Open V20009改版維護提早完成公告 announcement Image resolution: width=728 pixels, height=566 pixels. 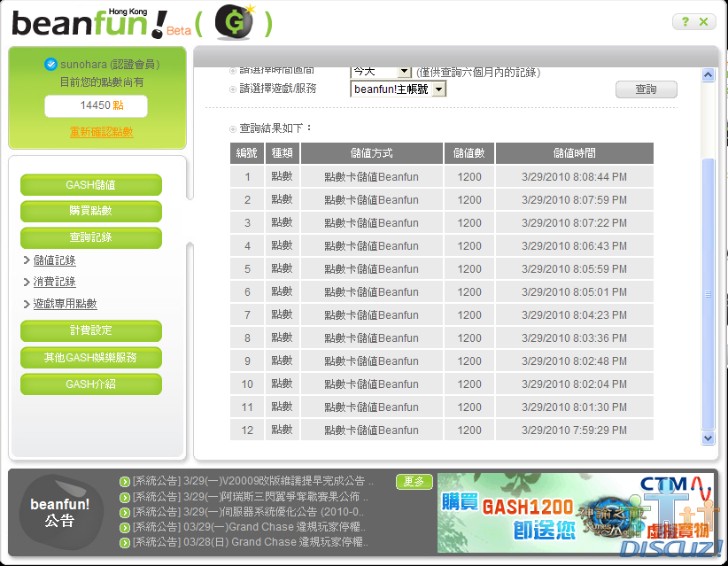coord(253,481)
